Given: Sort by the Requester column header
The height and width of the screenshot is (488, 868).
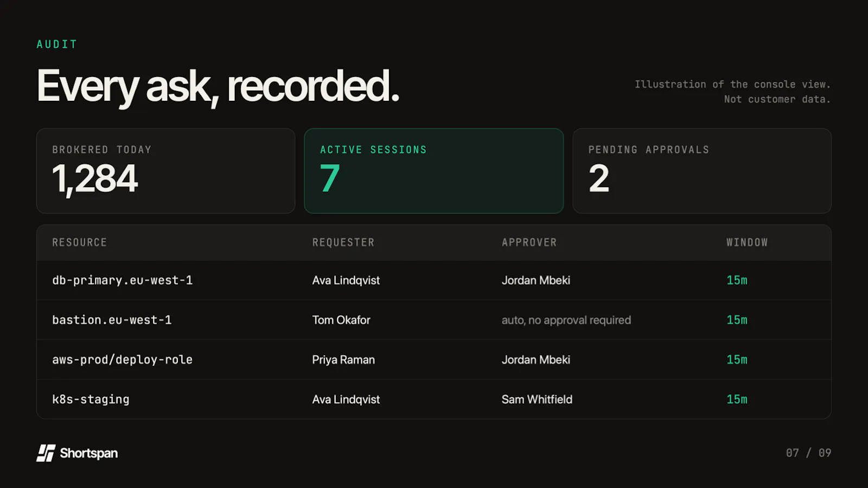Looking at the screenshot, I should click(x=343, y=242).
